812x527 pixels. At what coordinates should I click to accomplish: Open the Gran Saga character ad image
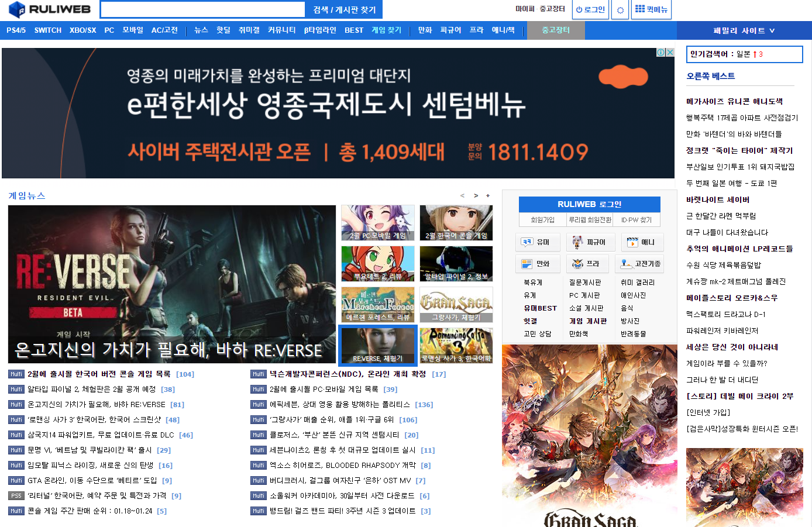coord(590,436)
